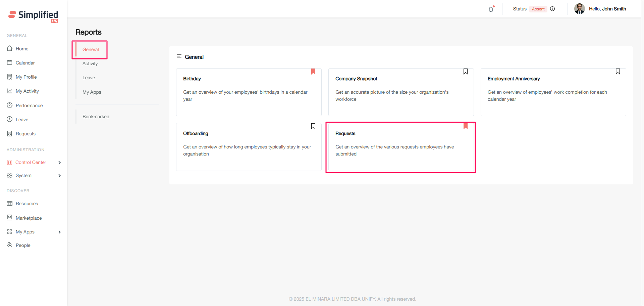The width and height of the screenshot is (644, 306).
Task: Expand the System submenu chevron
Action: click(60, 176)
